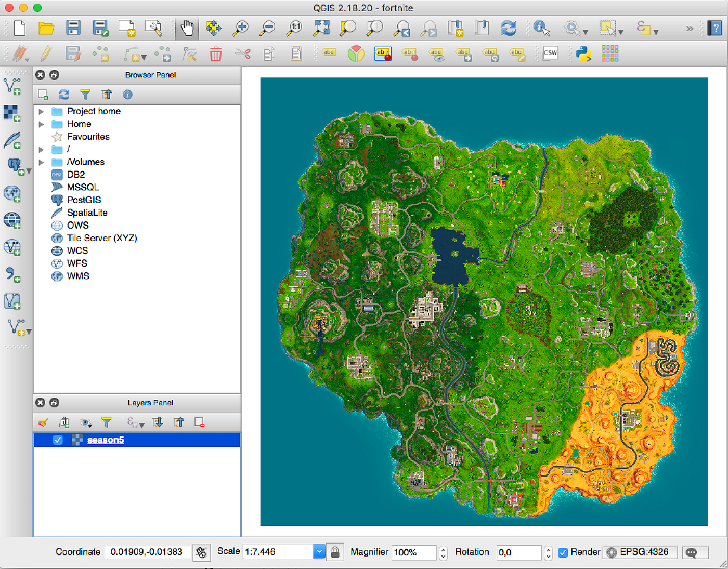The height and width of the screenshot is (569, 728).
Task: Click the Add PostGIS Layer elephant icon
Action: click(x=14, y=166)
